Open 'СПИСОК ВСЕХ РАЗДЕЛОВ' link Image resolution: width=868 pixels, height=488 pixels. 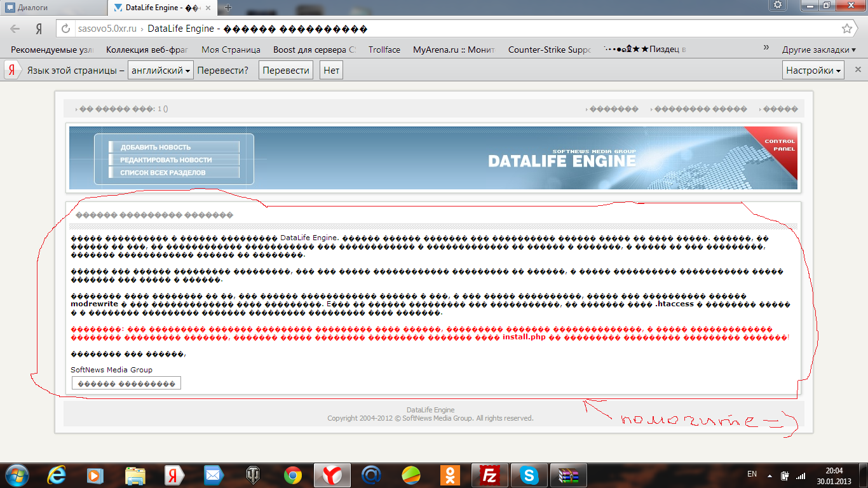pyautogui.click(x=174, y=172)
